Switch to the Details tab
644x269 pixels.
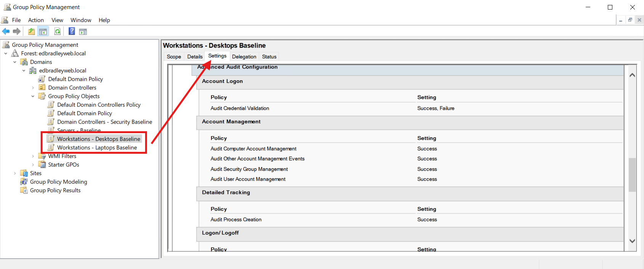click(195, 57)
